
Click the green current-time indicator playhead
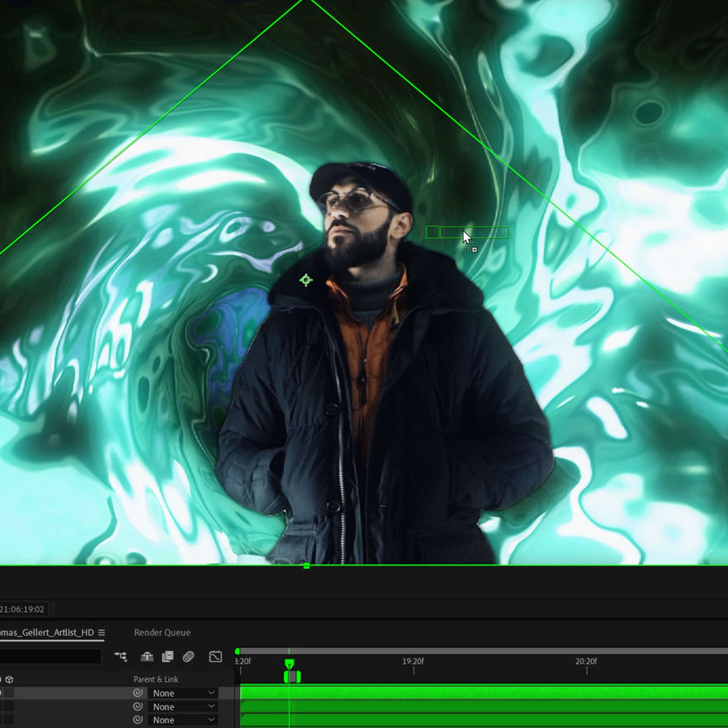(290, 664)
